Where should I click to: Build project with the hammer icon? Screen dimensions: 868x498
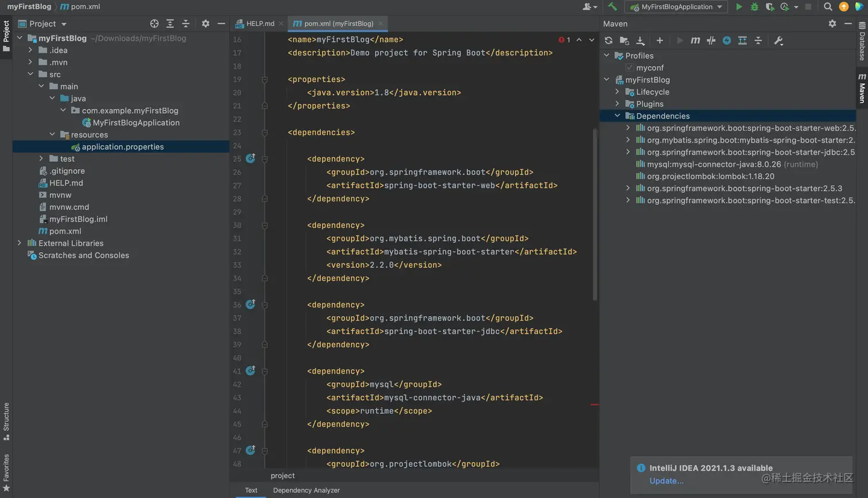(x=613, y=7)
